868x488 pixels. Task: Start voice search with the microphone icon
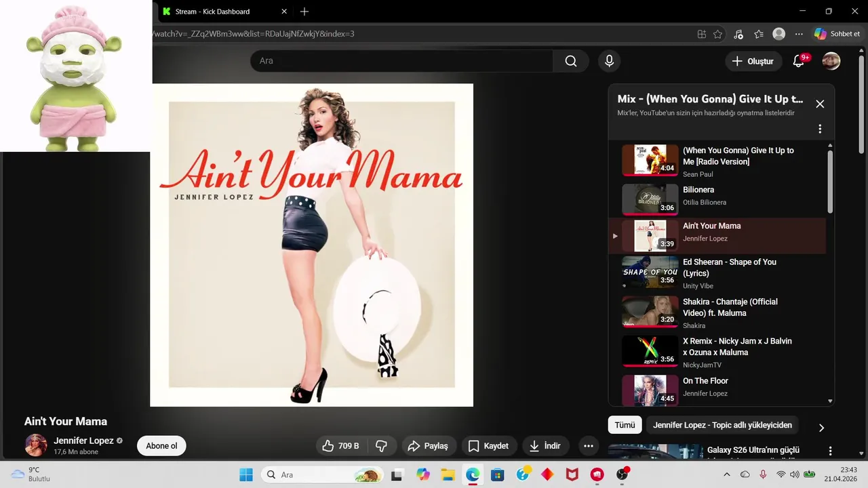pos(609,61)
